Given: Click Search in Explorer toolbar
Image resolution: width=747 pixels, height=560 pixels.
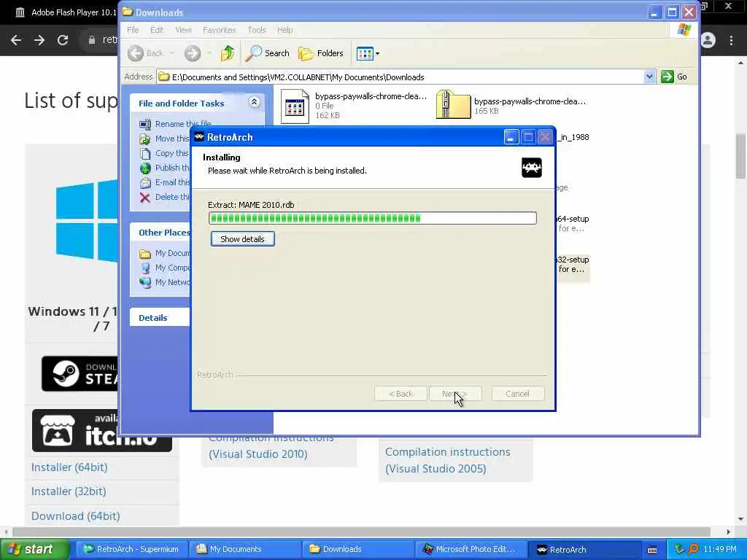Looking at the screenshot, I should (x=267, y=53).
